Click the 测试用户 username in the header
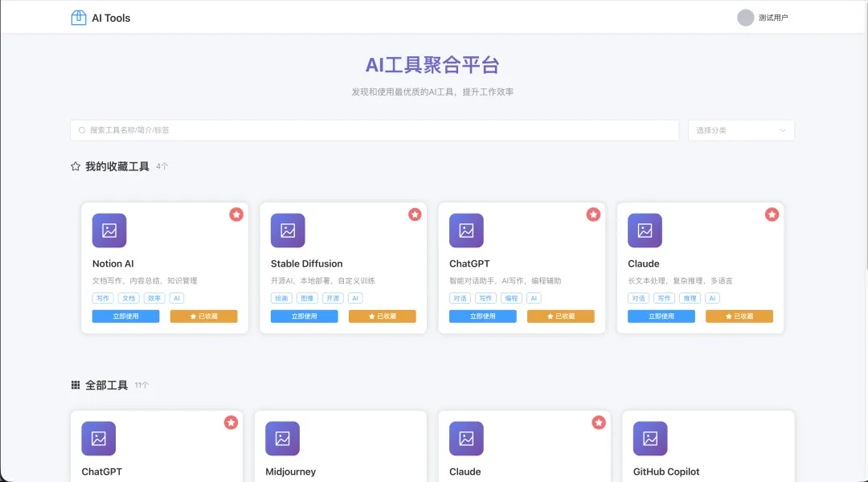Viewport: 868px width, 482px height. [x=773, y=18]
